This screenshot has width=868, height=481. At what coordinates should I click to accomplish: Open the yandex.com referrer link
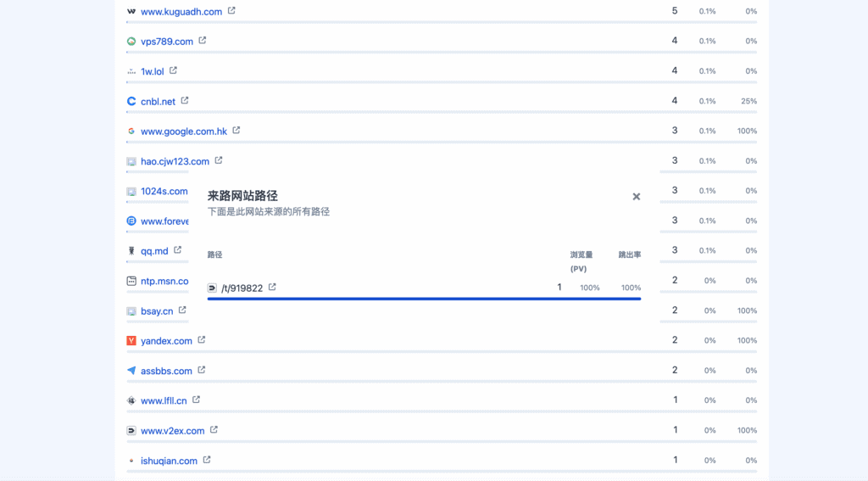pyautogui.click(x=166, y=341)
